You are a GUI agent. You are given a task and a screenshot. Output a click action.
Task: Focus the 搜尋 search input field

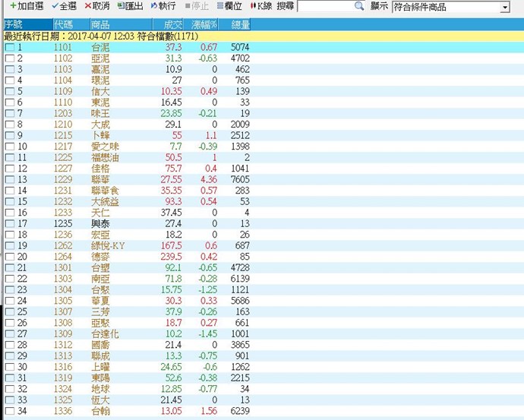[326, 6]
